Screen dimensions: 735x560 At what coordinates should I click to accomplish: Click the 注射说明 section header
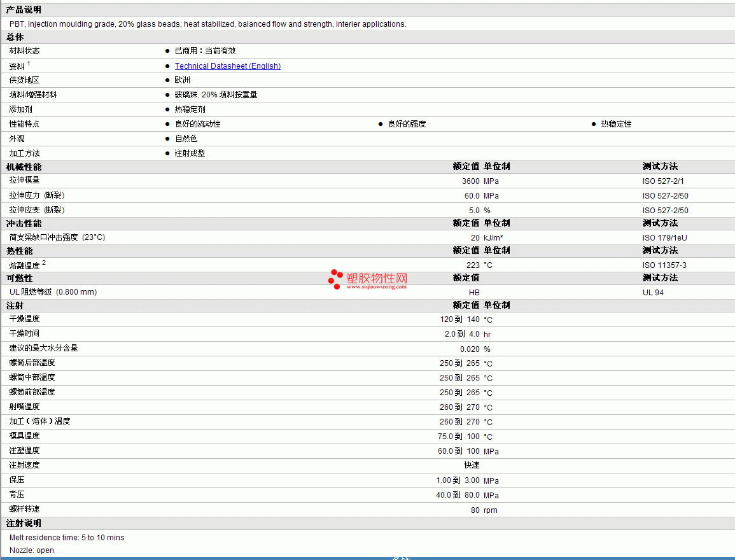point(24,524)
